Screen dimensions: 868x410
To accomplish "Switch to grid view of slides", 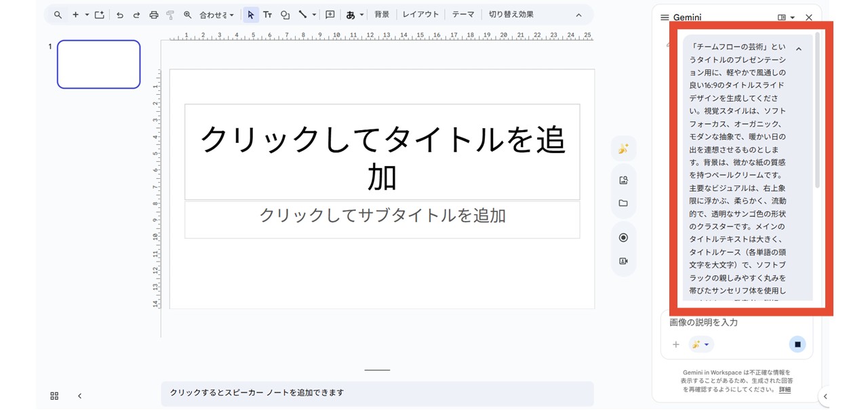I will pos(54,396).
